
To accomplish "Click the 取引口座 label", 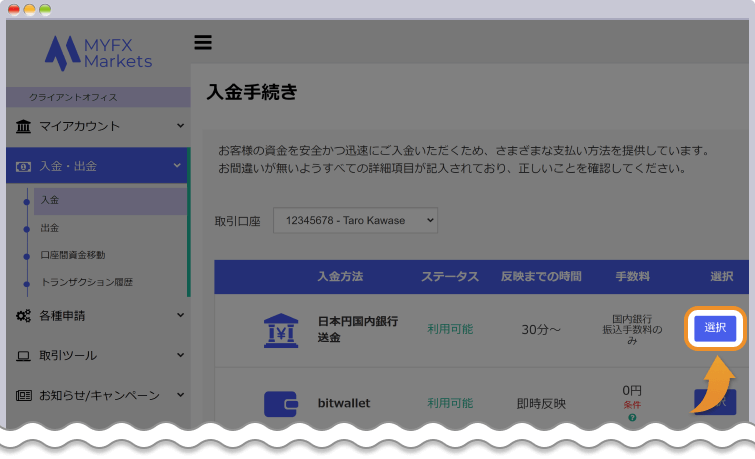I will click(x=237, y=222).
